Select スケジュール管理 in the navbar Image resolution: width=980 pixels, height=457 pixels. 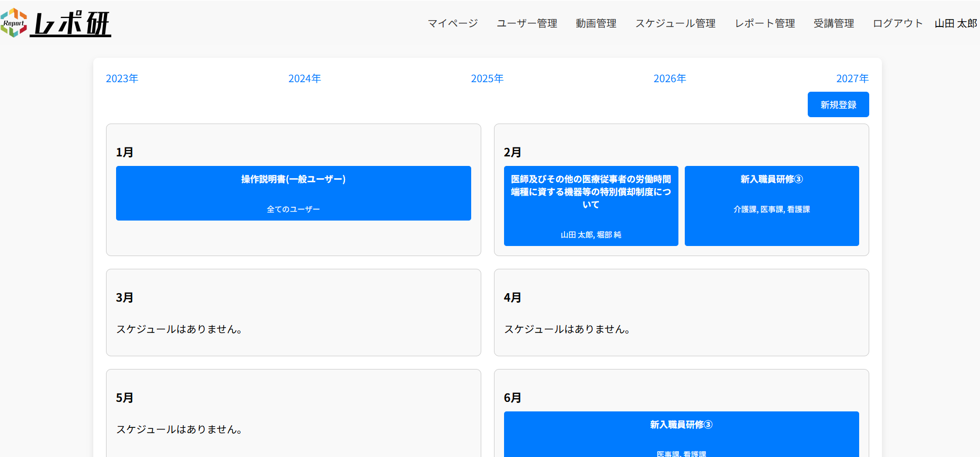(x=675, y=23)
